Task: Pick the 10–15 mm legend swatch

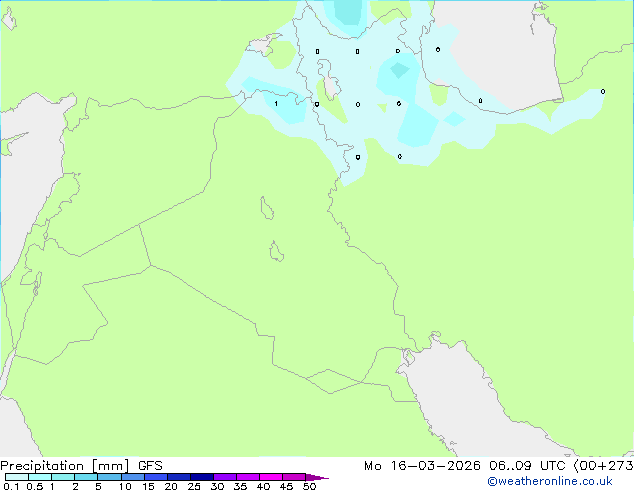Action: pyautogui.click(x=132, y=477)
